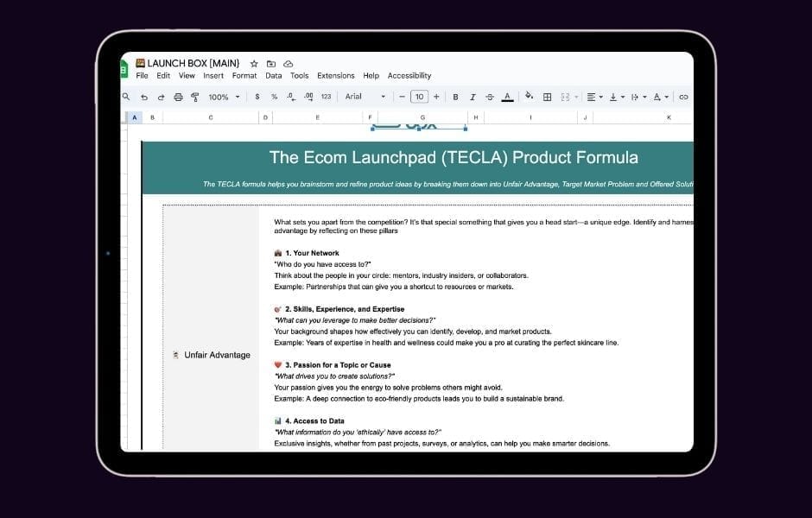Star the LAUNCH BOX spreadsheet
The height and width of the screenshot is (518, 812).
click(254, 64)
